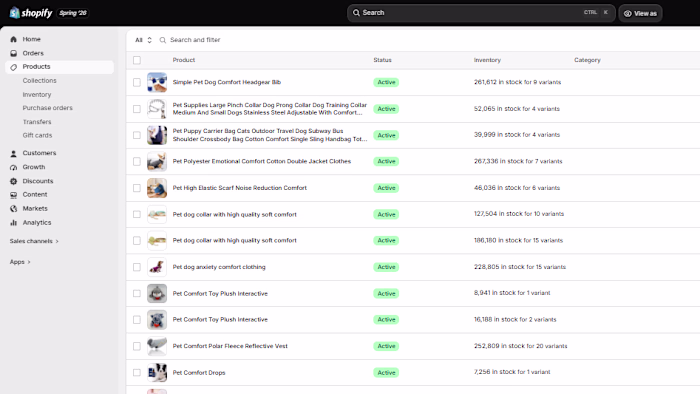
Task: Check dog collar row with 10 variants
Action: pos(137,214)
